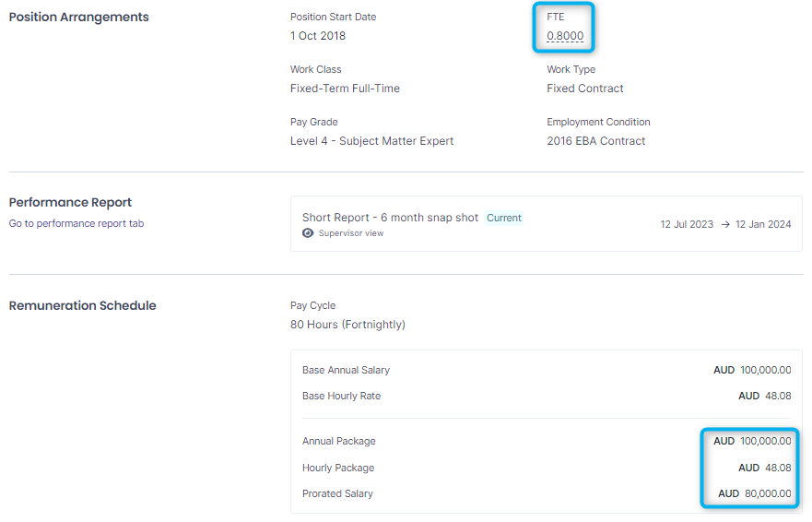
Task: Click the Current status badge
Action: [x=504, y=218]
